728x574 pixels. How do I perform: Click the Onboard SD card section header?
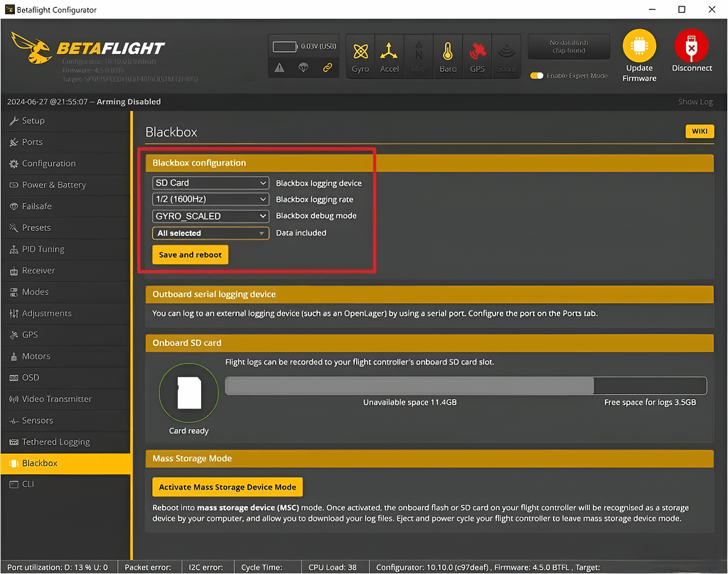(429, 343)
